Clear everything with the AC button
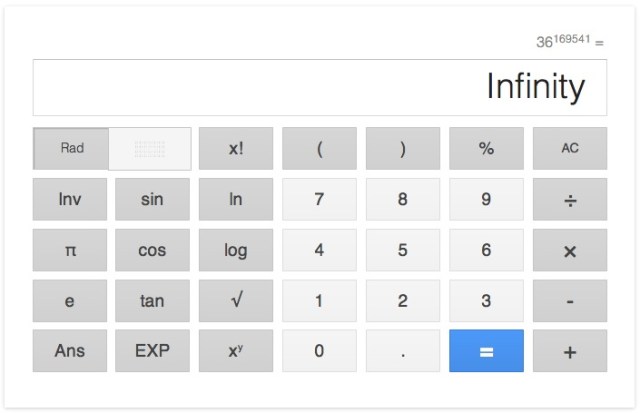This screenshot has height=413, width=640. (x=569, y=148)
